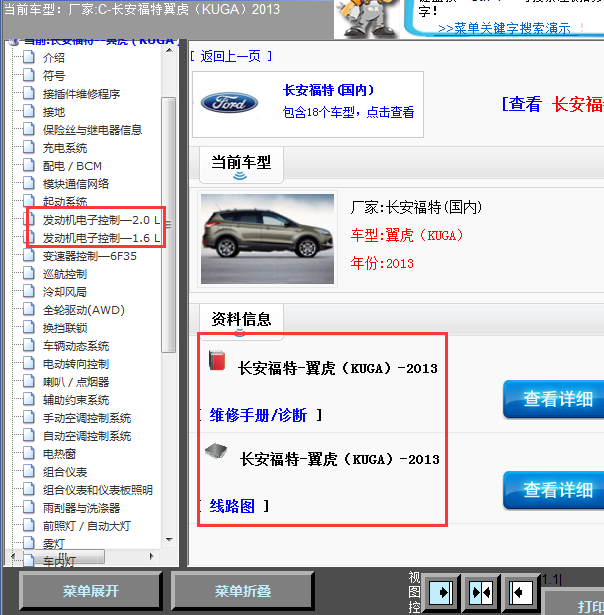Switch to the 资料信息 tab
This screenshot has width=604, height=615.
click(241, 321)
